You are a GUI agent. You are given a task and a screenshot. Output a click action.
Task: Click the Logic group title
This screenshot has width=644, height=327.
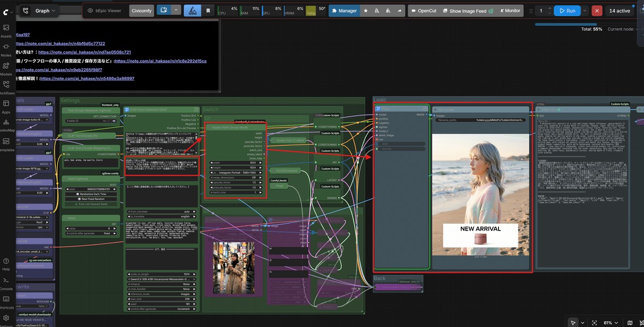pos(379,100)
